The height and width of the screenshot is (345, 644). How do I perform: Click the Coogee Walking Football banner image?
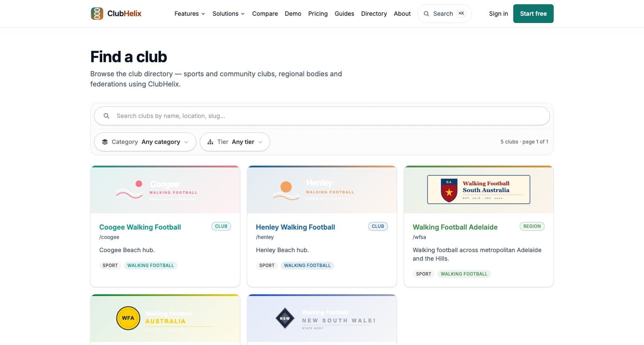(x=165, y=190)
